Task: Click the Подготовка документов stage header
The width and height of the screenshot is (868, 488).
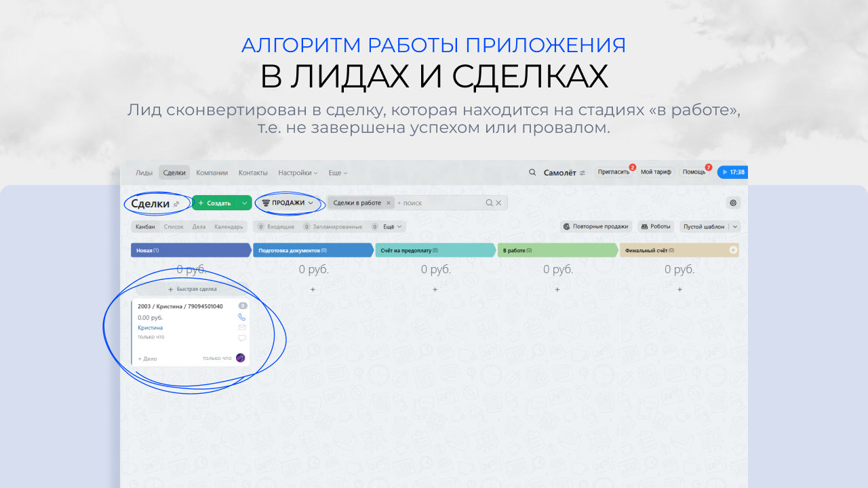Action: pos(313,250)
